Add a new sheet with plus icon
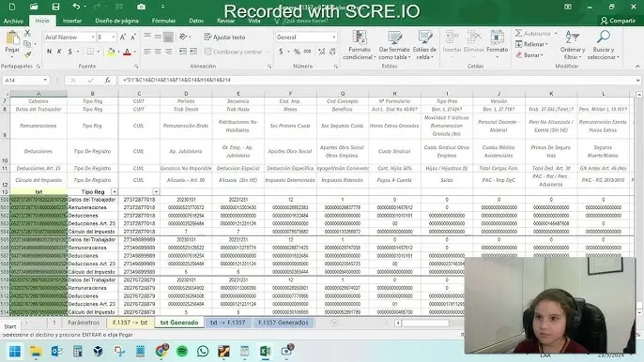The height and width of the screenshot is (362, 644). click(334, 323)
